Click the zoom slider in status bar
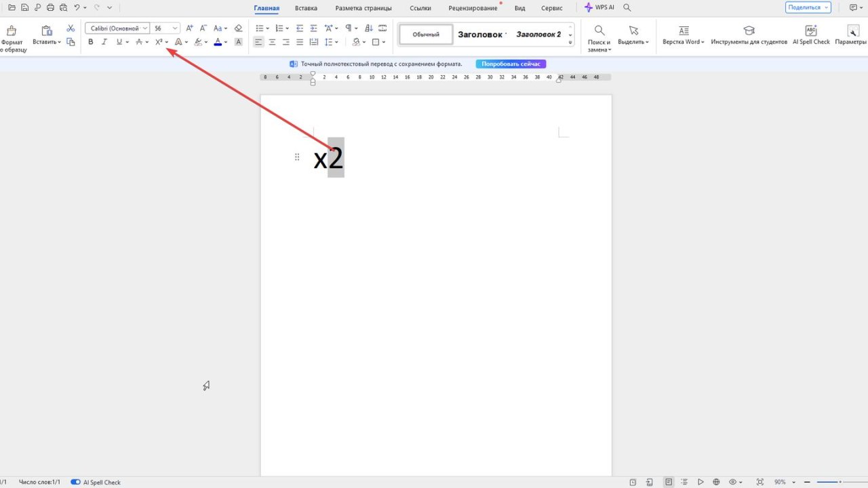This screenshot has width=868, height=488. coord(840,482)
